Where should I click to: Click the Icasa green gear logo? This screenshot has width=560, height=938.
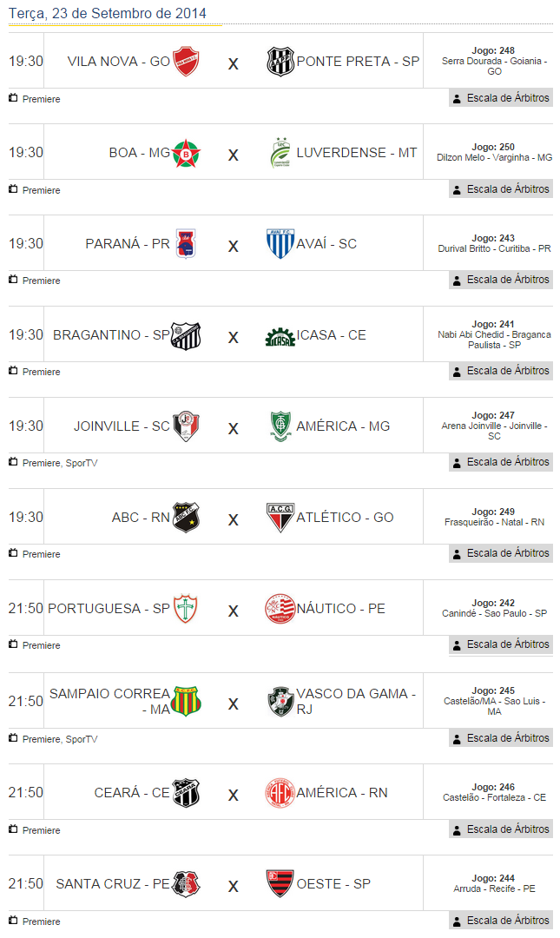click(x=280, y=336)
